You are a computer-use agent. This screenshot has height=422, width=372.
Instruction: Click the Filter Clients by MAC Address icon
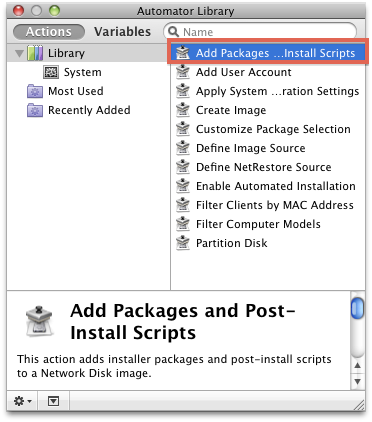[183, 205]
